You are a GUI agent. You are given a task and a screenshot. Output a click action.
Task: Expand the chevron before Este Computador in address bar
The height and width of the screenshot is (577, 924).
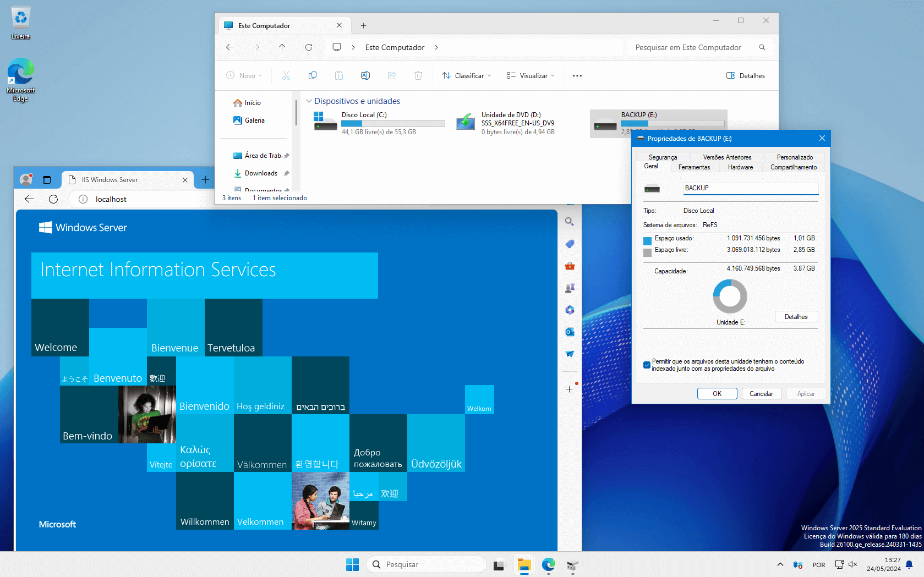coord(353,47)
